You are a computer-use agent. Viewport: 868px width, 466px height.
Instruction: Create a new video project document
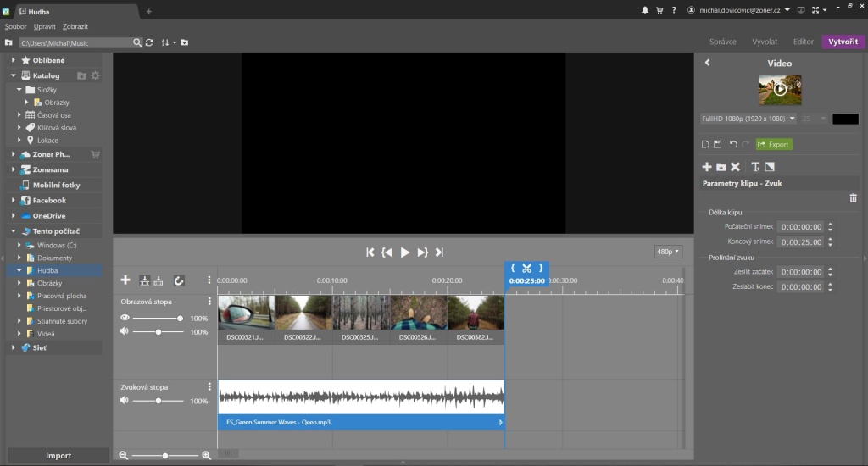(705, 144)
